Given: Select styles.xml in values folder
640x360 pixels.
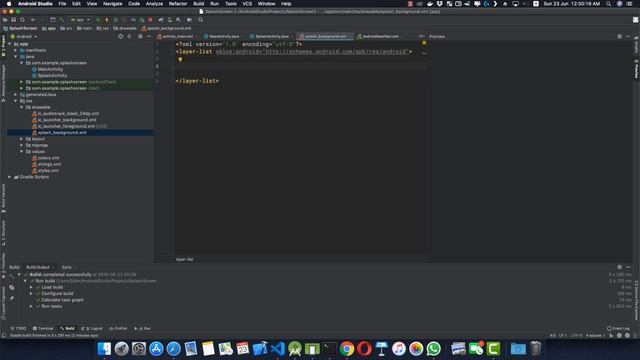Looking at the screenshot, I should point(48,171).
